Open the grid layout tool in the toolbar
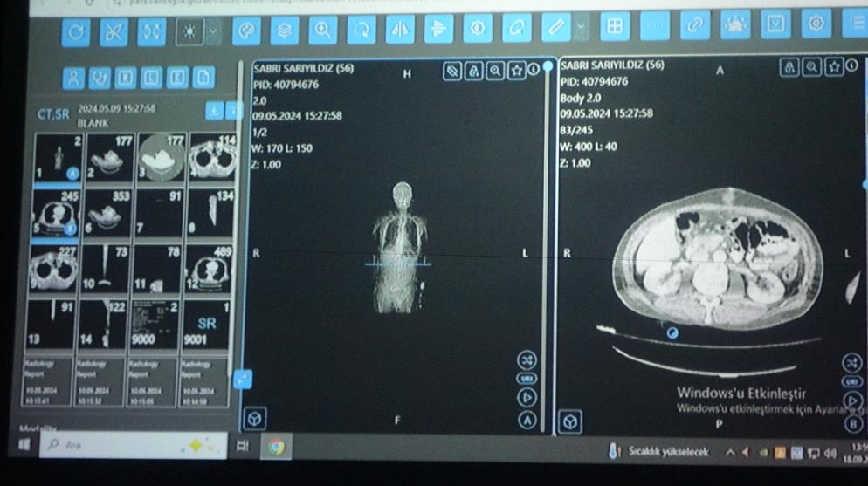The width and height of the screenshot is (868, 486). coord(614,27)
